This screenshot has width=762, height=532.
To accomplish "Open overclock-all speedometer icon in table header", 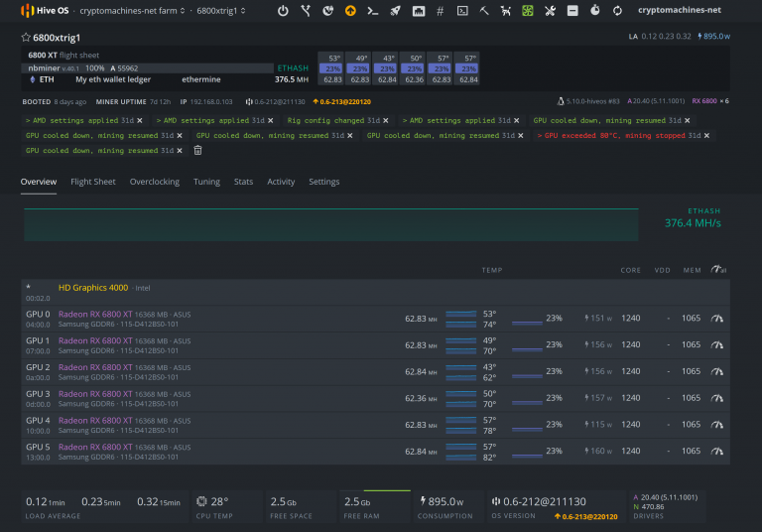I will pyautogui.click(x=719, y=270).
